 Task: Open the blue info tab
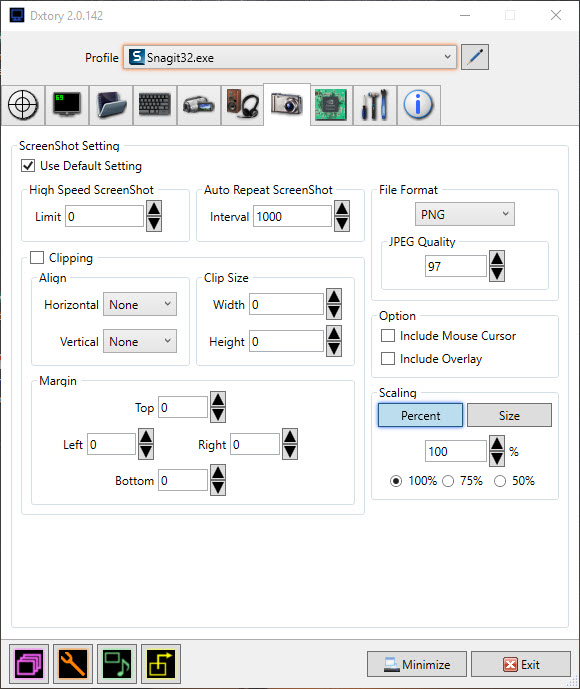click(419, 105)
